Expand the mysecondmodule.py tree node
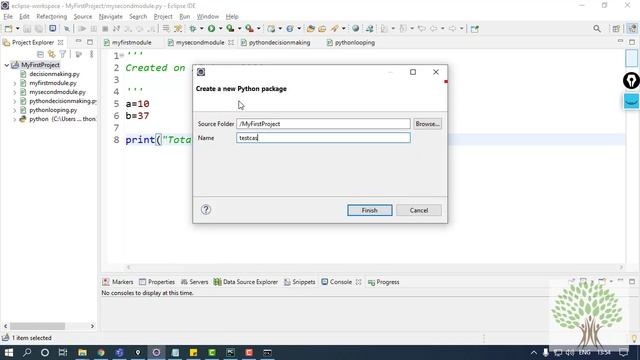 [15, 92]
